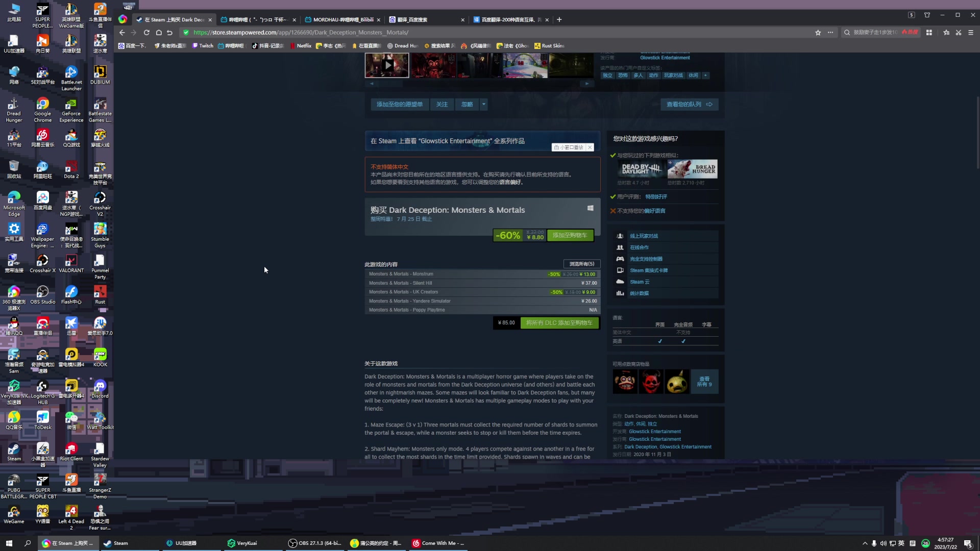This screenshot has width=980, height=551.
Task: Open a new browser tab
Action: (559, 20)
